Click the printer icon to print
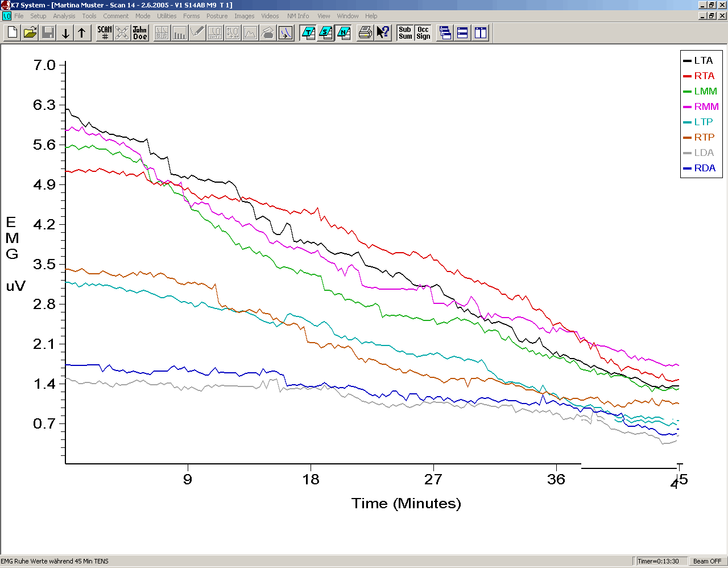 click(x=365, y=33)
